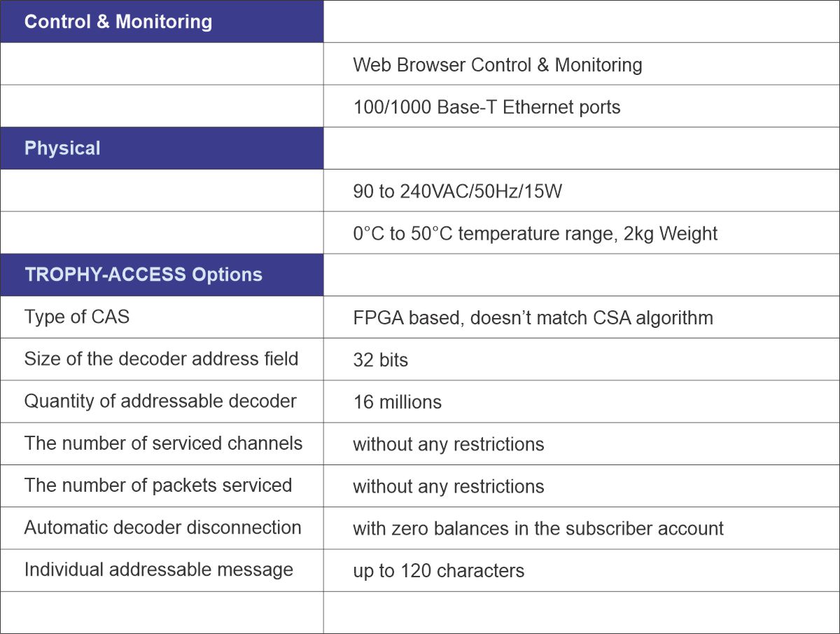
Task: Select Individual addressable message label
Action: 158,570
